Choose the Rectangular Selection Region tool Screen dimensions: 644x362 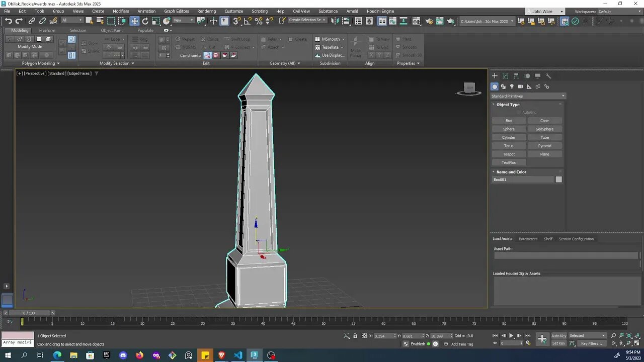click(111, 21)
